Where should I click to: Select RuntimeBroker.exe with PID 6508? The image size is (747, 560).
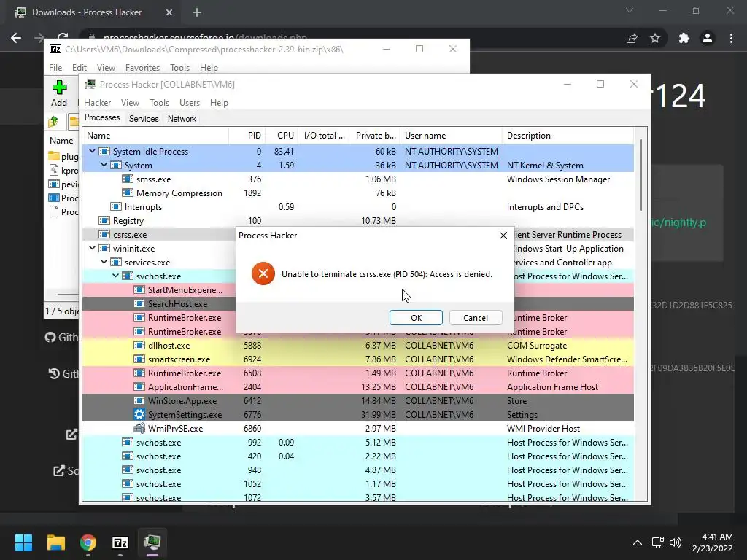coord(357,373)
